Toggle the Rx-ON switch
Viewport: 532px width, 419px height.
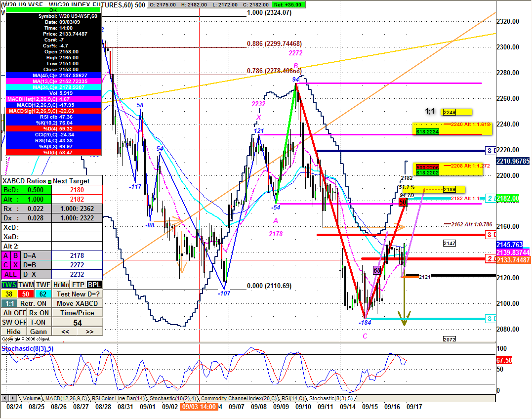coord(39,313)
